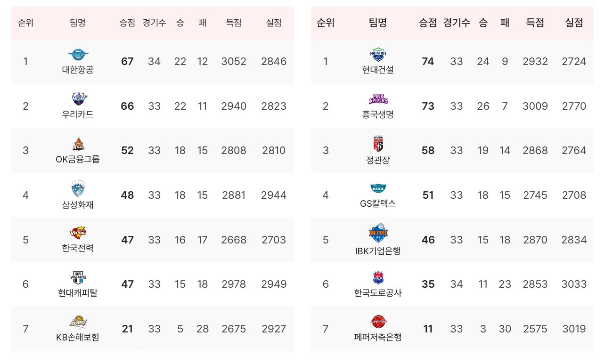Click the 팀명 header in women's table
This screenshot has height=364, width=605.
378,23
